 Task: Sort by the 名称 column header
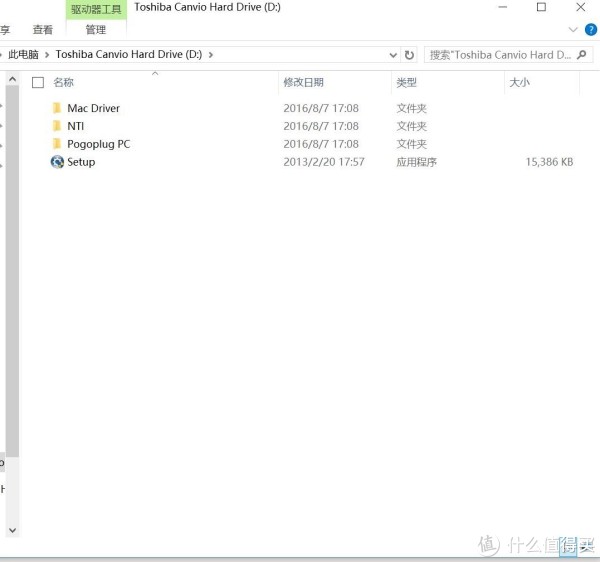click(64, 82)
